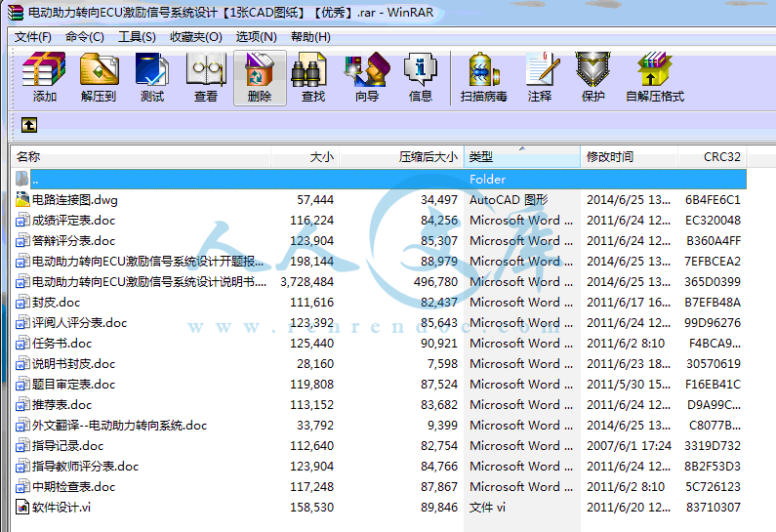The image size is (776, 532).
Task: Select the file 题目审定表.doc
Action: tap(73, 384)
